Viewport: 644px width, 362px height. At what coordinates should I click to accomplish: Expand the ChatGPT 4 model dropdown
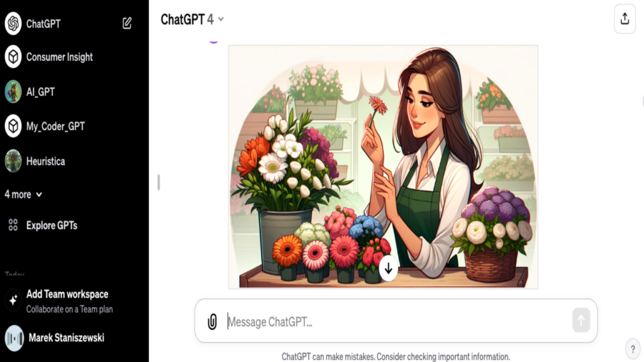[192, 19]
